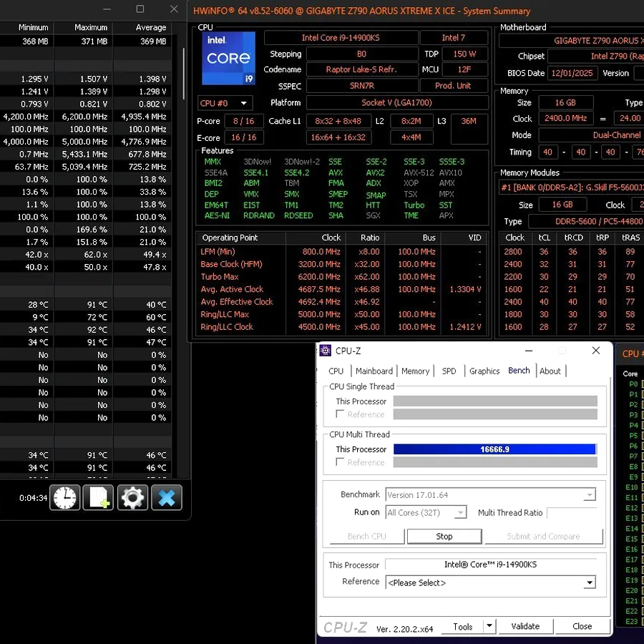Click the Base Clock (HFM) row

(x=342, y=264)
